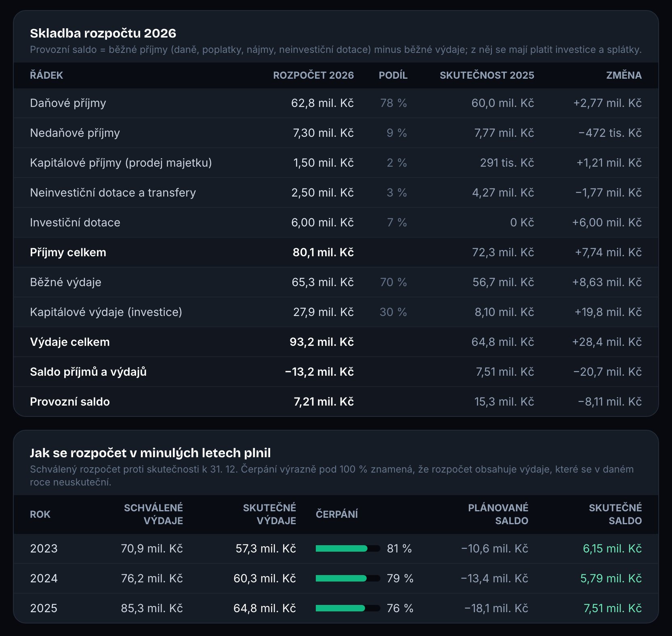This screenshot has width=672, height=636.
Task: Click Jak se rozpočet v minulých letech plnil heading
Action: click(150, 453)
